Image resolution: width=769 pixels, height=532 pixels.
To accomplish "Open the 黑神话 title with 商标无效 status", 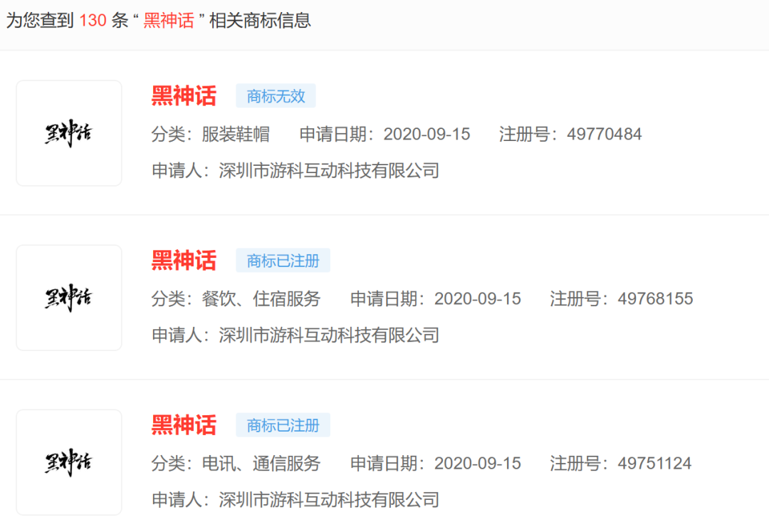I will click(184, 95).
